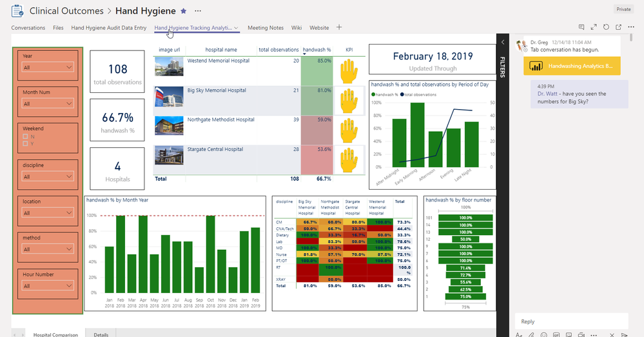Click the Dr. Watt mention in the message
Screen dimensions: 644x337
(547, 94)
